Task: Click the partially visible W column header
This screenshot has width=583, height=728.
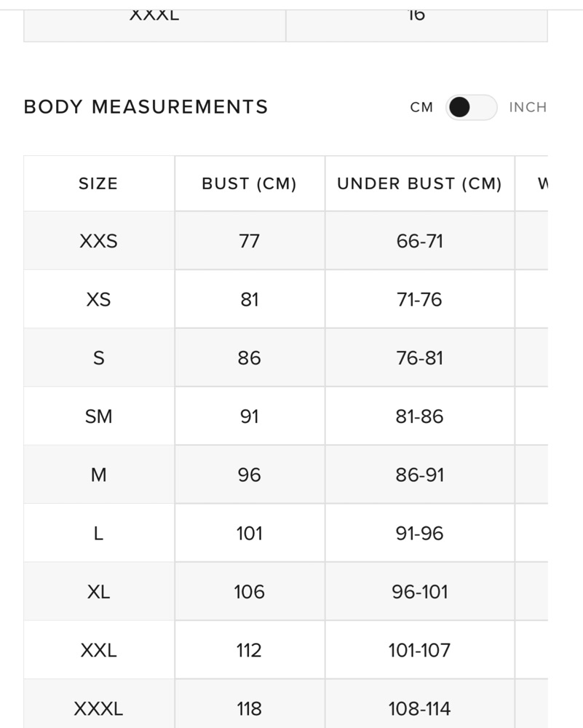Action: 531,183
